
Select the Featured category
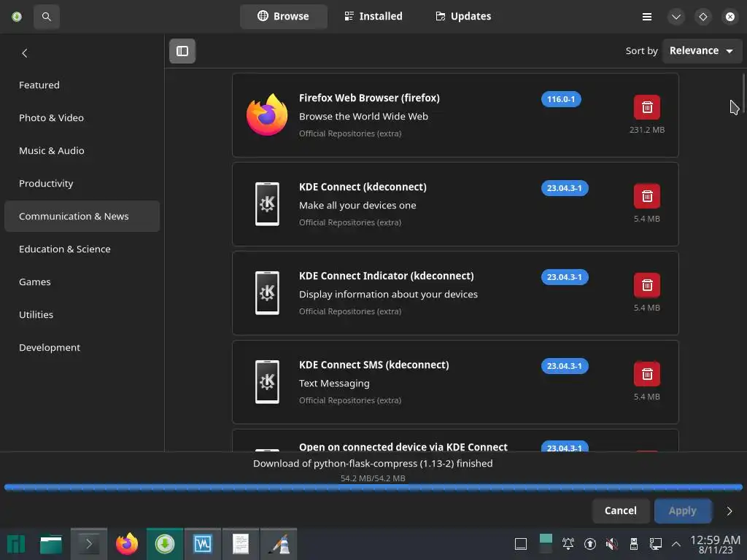coord(82,85)
